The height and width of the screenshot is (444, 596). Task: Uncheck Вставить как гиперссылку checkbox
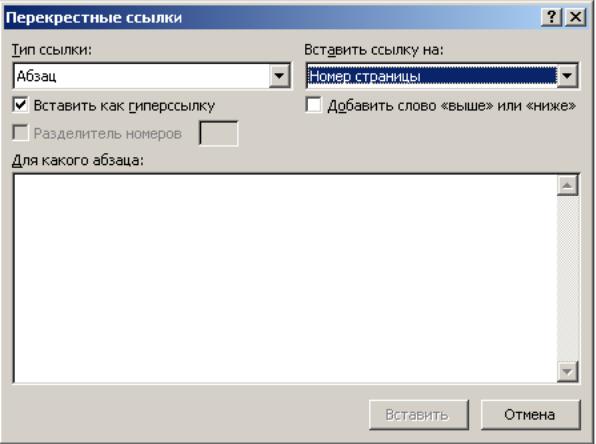21,105
